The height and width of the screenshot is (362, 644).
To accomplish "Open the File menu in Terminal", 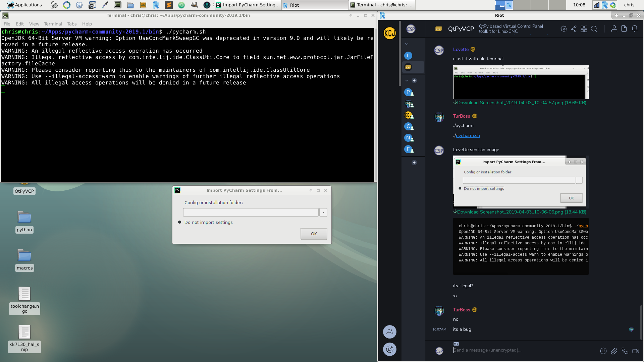I will (7, 24).
